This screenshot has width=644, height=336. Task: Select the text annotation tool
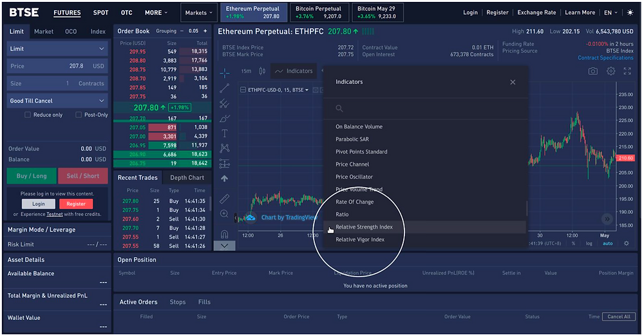(225, 133)
